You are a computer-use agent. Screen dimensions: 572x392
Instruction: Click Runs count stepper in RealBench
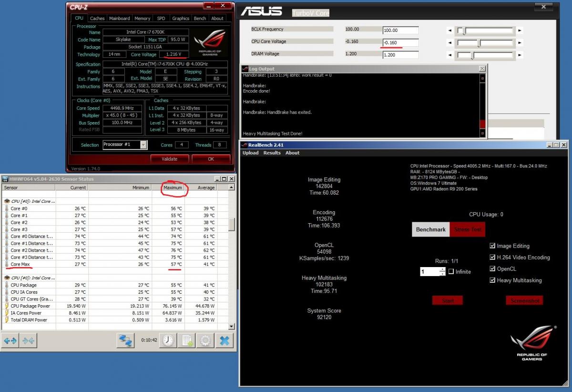point(443,272)
